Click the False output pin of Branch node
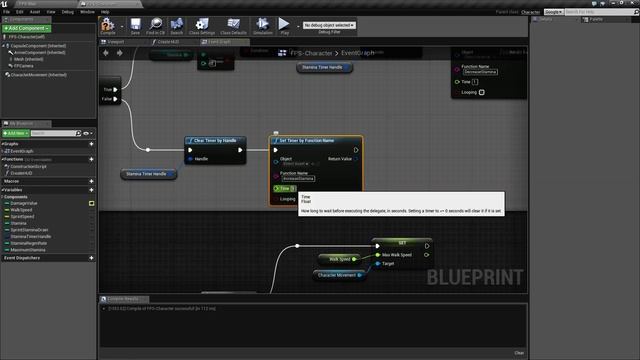 116,99
